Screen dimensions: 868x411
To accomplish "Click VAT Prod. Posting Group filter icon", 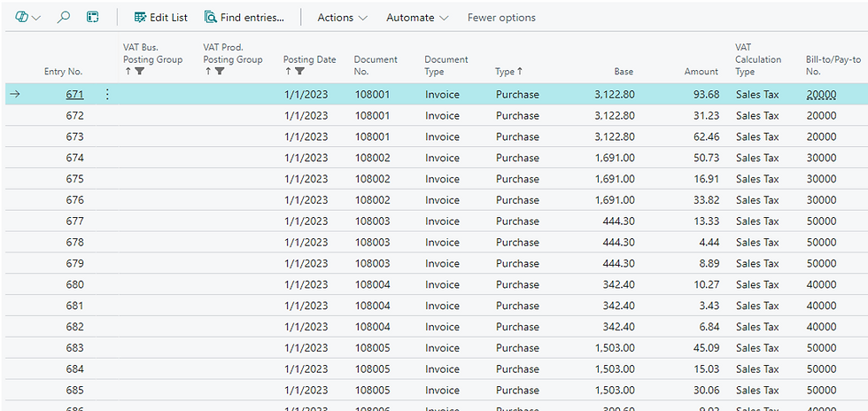I will coord(220,71).
